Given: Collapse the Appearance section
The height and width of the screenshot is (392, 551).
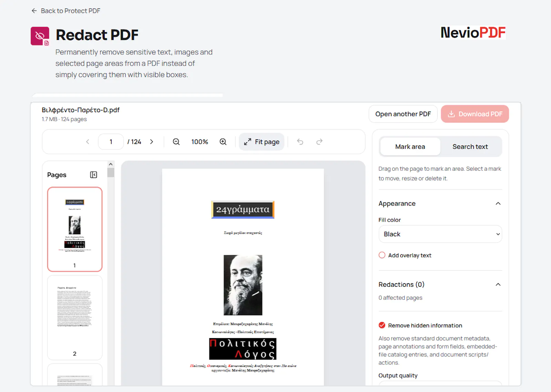Looking at the screenshot, I should pyautogui.click(x=498, y=203).
